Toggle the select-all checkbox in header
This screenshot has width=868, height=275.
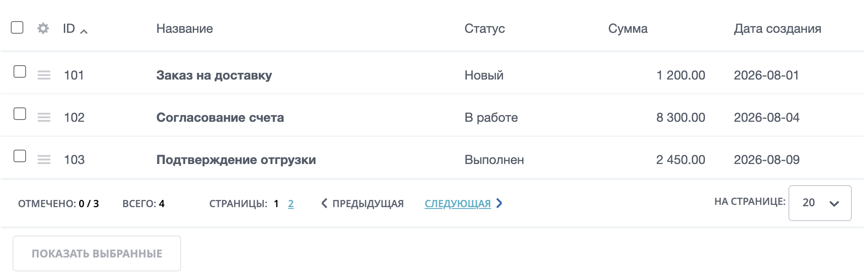click(17, 27)
